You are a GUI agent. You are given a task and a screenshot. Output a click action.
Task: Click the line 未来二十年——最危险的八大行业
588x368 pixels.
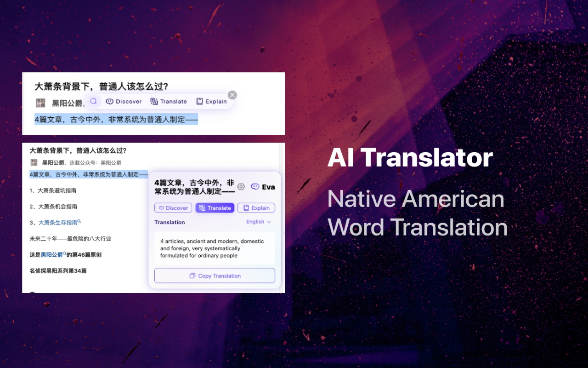pyautogui.click(x=70, y=239)
